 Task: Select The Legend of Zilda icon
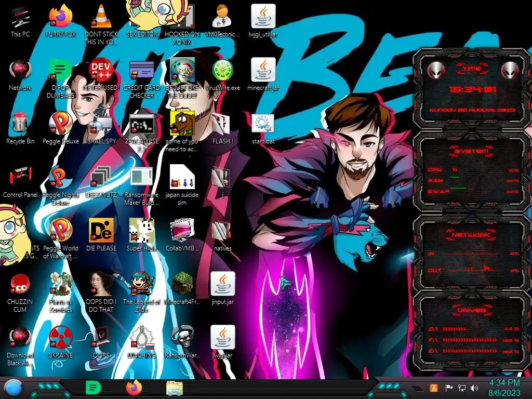pos(141,292)
